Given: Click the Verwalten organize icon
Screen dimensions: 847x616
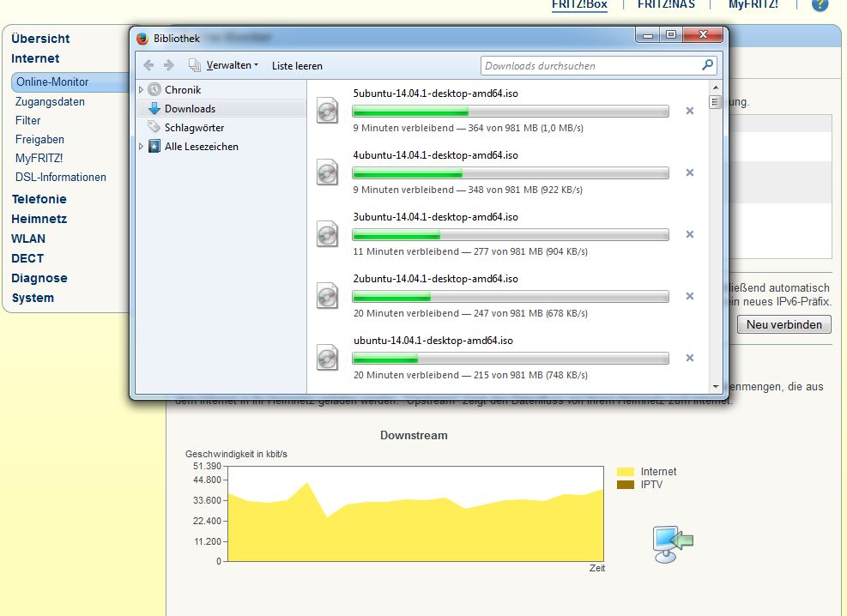Looking at the screenshot, I should (195, 65).
